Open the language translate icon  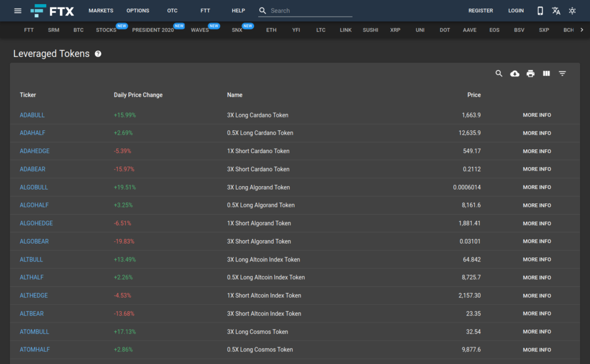click(556, 10)
